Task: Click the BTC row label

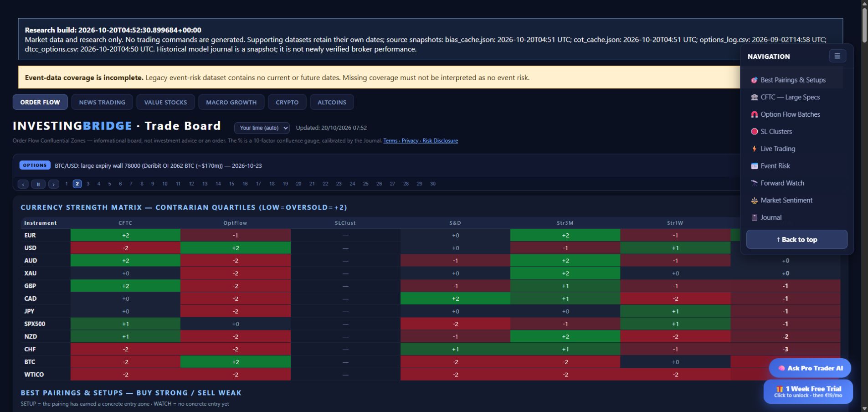Action: 30,362
